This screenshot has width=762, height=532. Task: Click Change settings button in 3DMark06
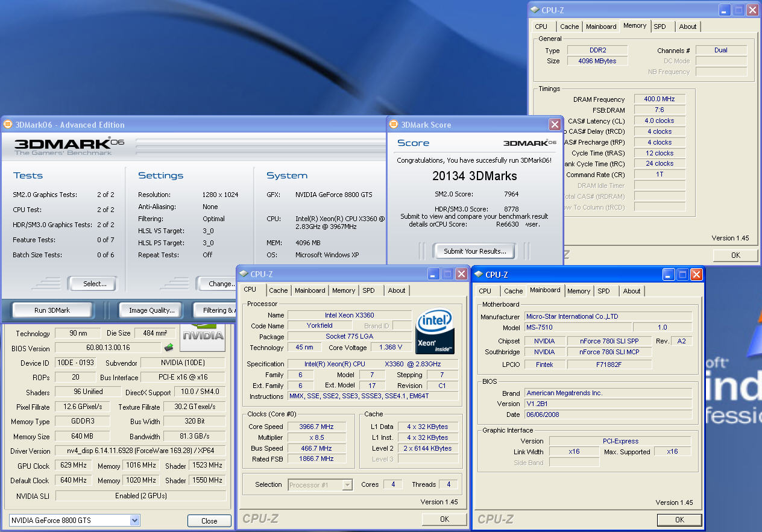click(217, 283)
